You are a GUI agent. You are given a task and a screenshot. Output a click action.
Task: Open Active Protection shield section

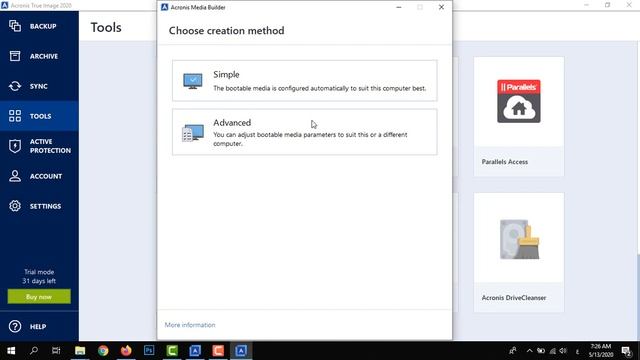click(x=39, y=146)
